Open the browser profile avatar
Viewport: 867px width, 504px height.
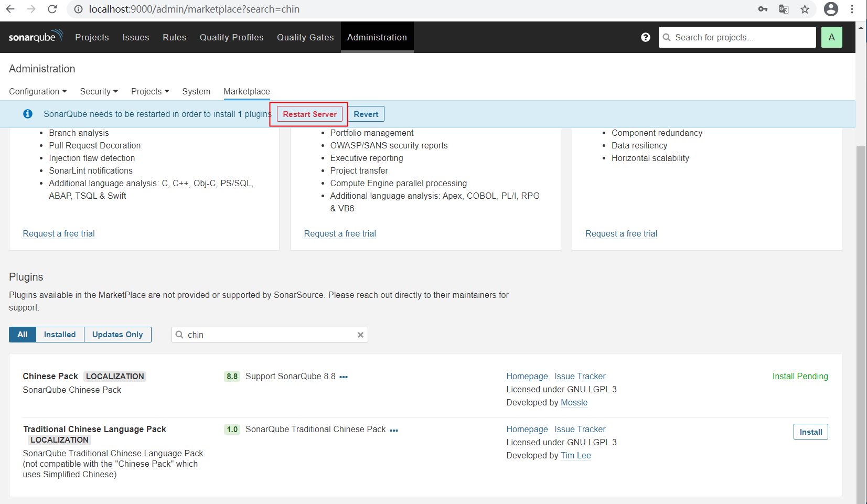tap(831, 9)
